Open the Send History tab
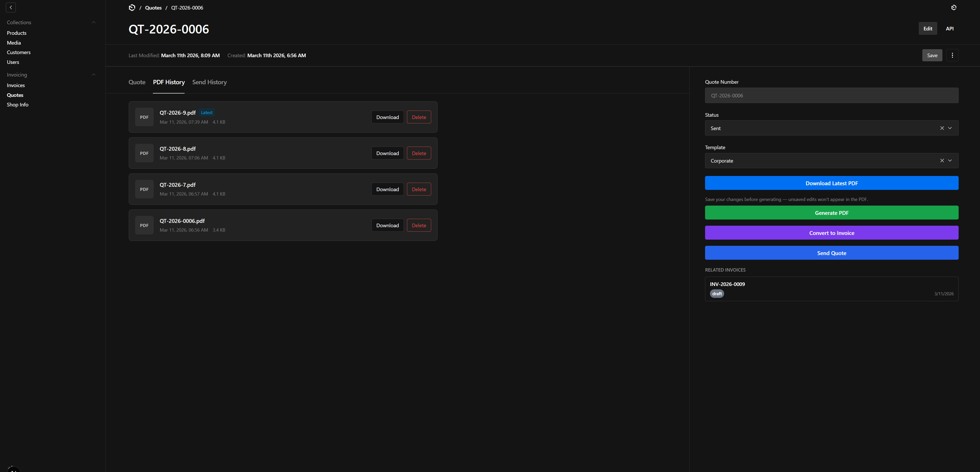Screen dimensions: 980x472 click(209, 82)
